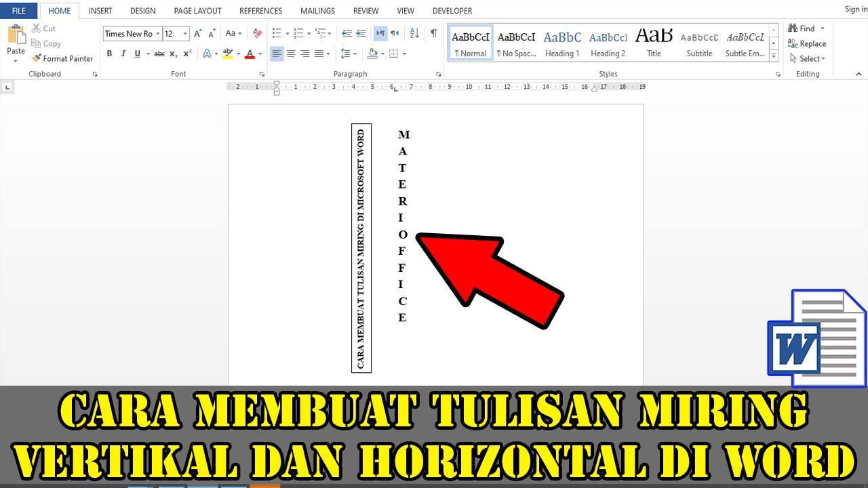The height and width of the screenshot is (488, 868).
Task: Switch to the DESIGN tab
Action: point(142,11)
